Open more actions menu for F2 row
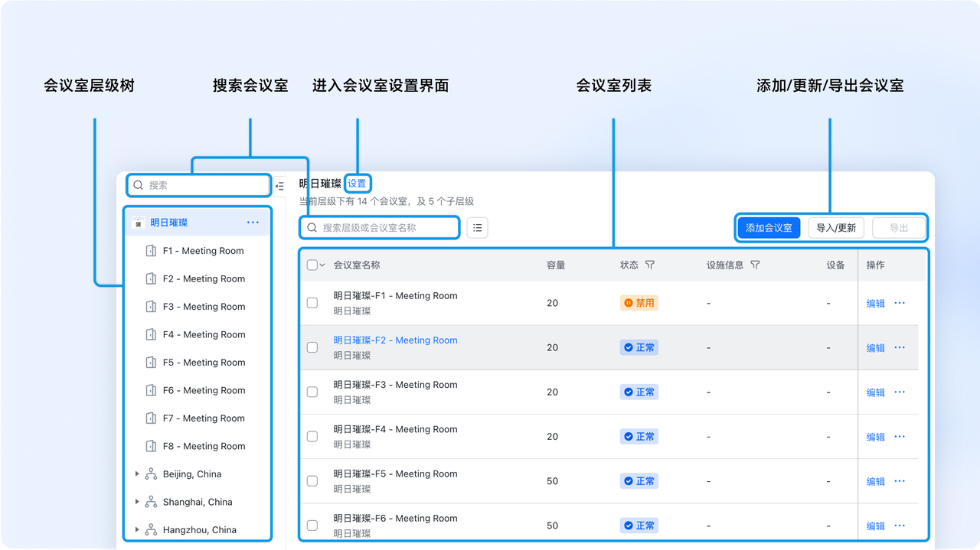The height and width of the screenshot is (550, 980). pyautogui.click(x=900, y=348)
